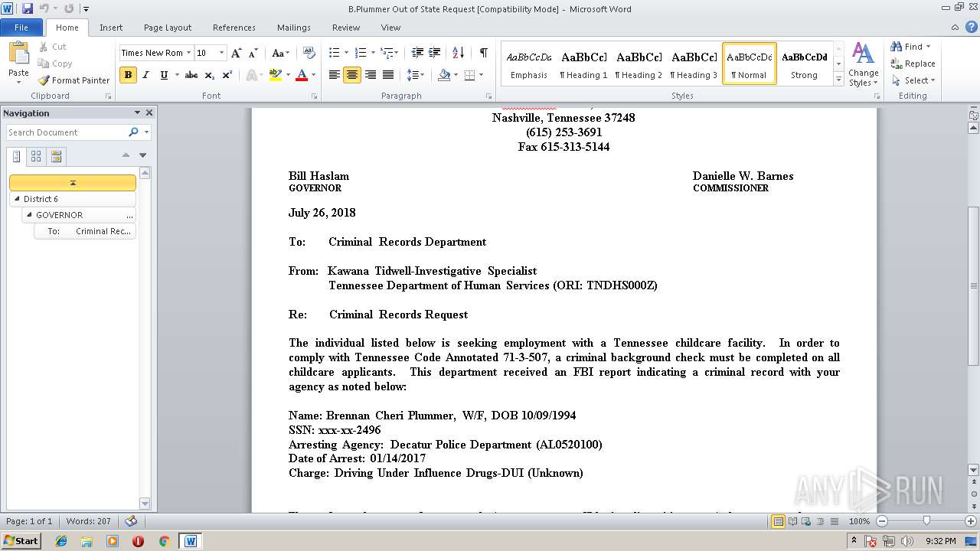The height and width of the screenshot is (551, 980).
Task: Switch to the Review tab
Action: (346, 28)
